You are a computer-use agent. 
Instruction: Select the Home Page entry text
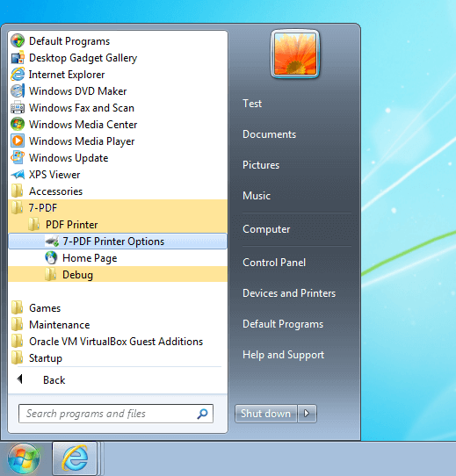(90, 258)
